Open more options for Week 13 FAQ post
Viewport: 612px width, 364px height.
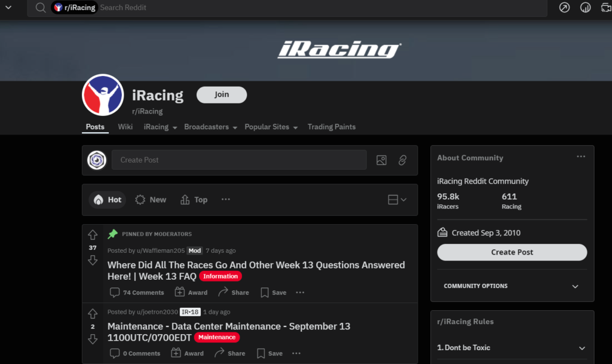[300, 292]
